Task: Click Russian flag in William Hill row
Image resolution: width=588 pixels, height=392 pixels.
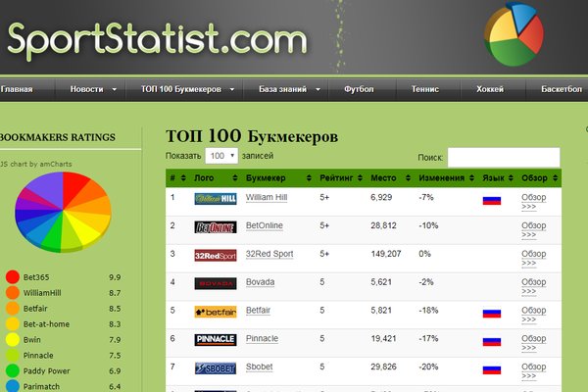Action: [492, 200]
